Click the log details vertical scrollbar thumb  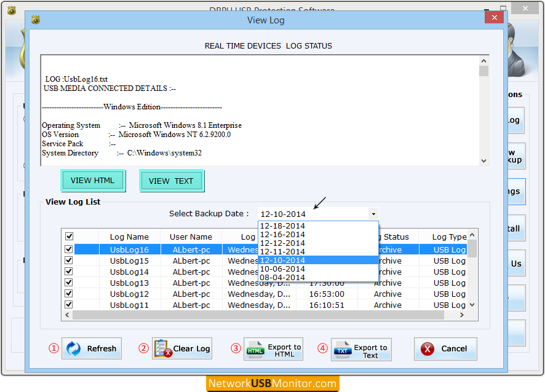[x=483, y=71]
